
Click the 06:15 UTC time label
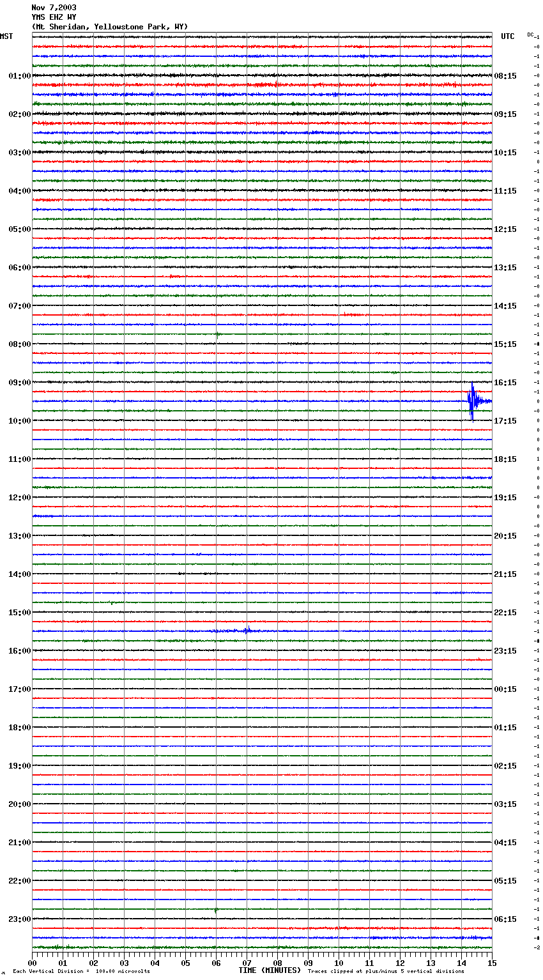[x=505, y=919]
